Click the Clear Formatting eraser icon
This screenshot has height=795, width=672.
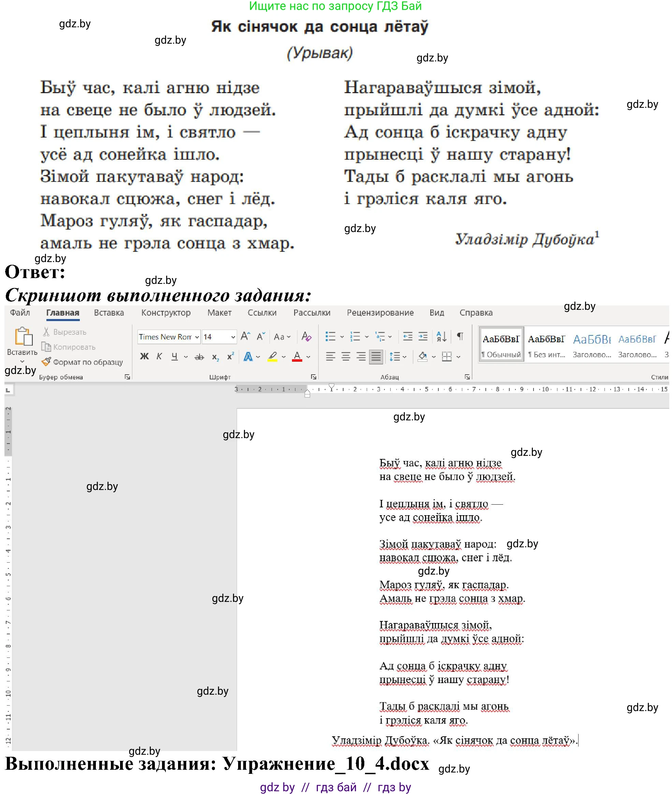(306, 337)
